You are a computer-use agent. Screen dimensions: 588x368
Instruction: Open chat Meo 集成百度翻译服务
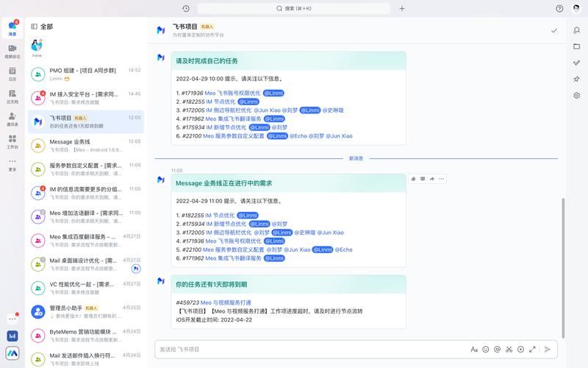coord(86,241)
